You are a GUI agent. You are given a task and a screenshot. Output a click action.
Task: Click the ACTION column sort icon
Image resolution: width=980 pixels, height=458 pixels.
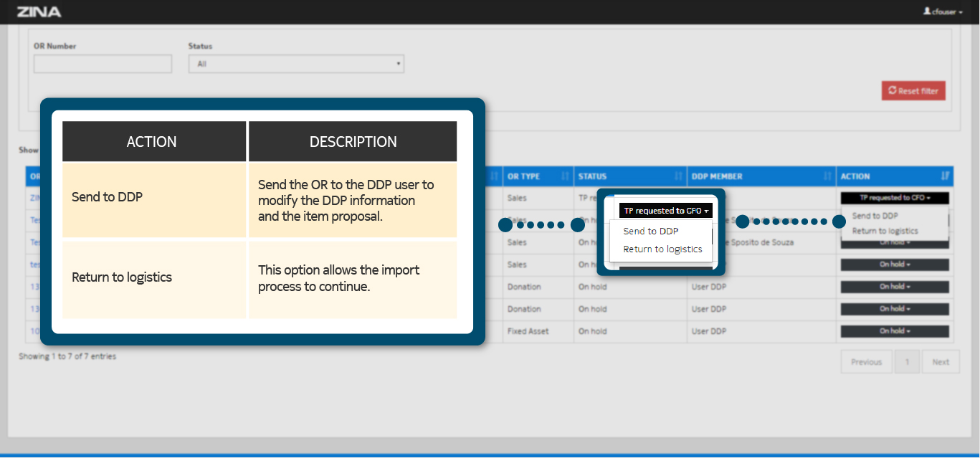click(946, 176)
